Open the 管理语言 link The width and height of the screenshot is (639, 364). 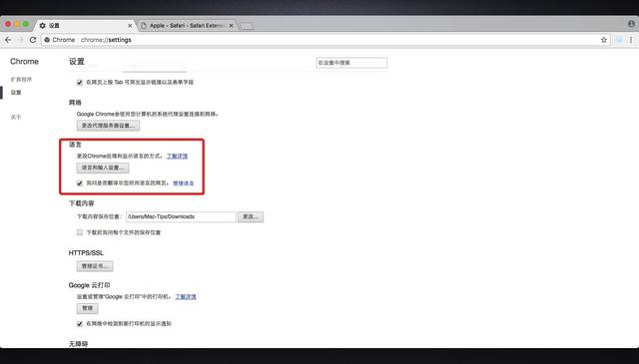(184, 183)
